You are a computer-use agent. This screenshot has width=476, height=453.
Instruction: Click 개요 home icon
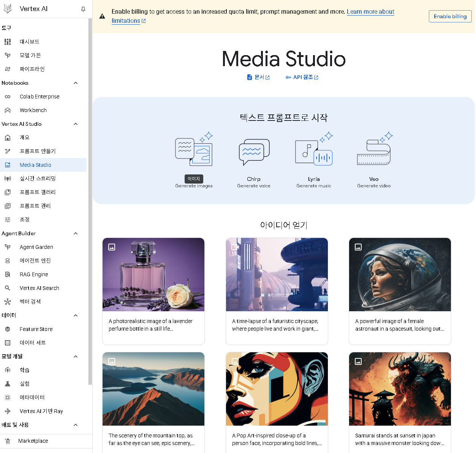point(8,138)
